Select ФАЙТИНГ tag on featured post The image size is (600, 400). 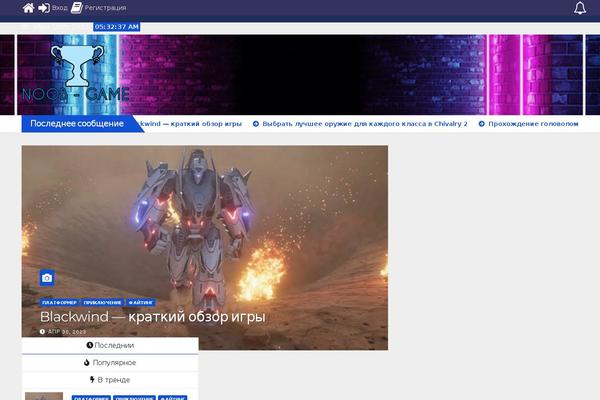click(x=141, y=302)
